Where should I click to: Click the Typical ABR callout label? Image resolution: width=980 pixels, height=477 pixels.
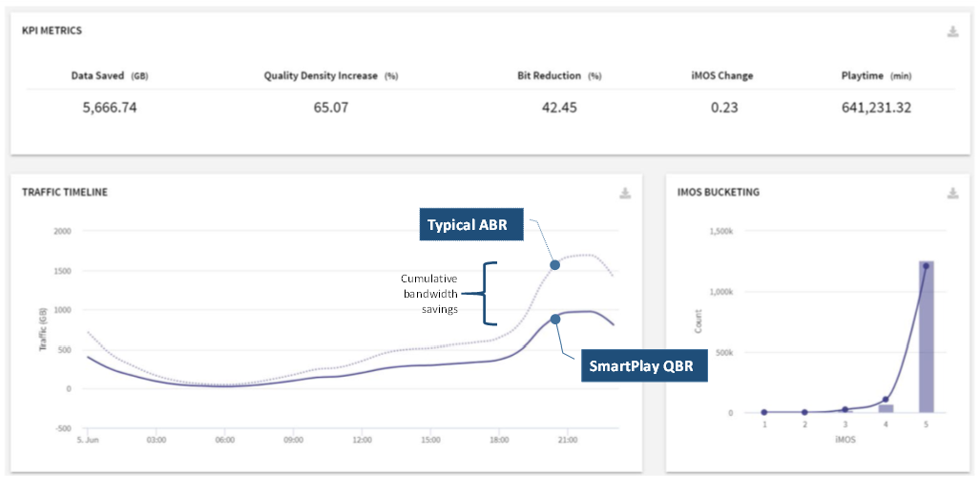pos(470,224)
